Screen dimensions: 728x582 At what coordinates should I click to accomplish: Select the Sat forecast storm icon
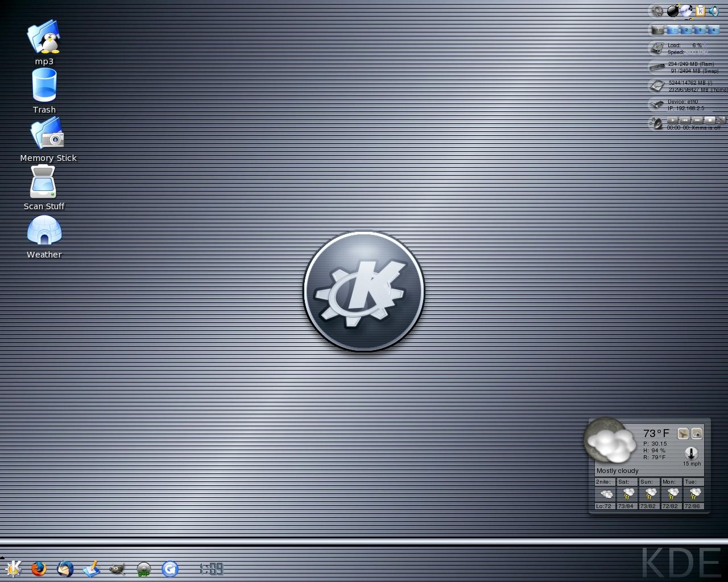click(628, 494)
